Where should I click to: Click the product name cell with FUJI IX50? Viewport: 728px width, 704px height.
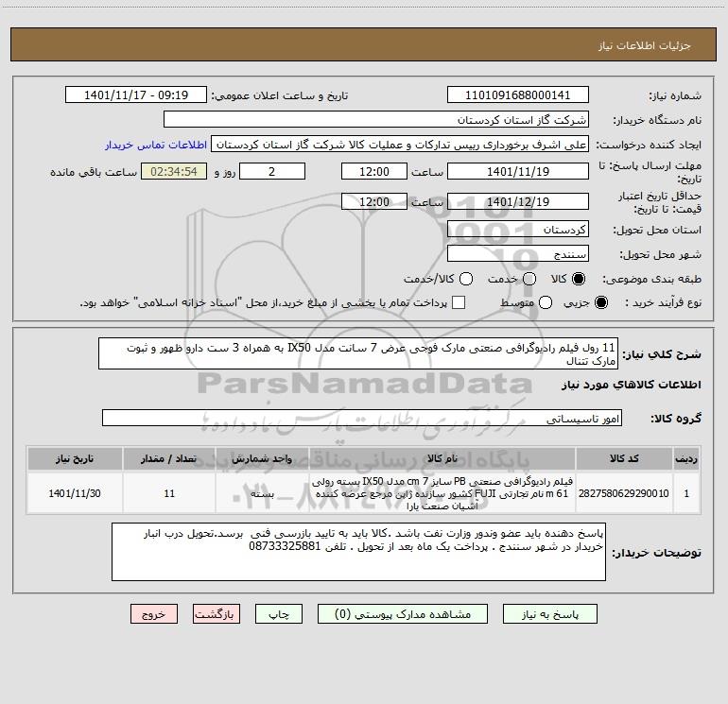442,493
